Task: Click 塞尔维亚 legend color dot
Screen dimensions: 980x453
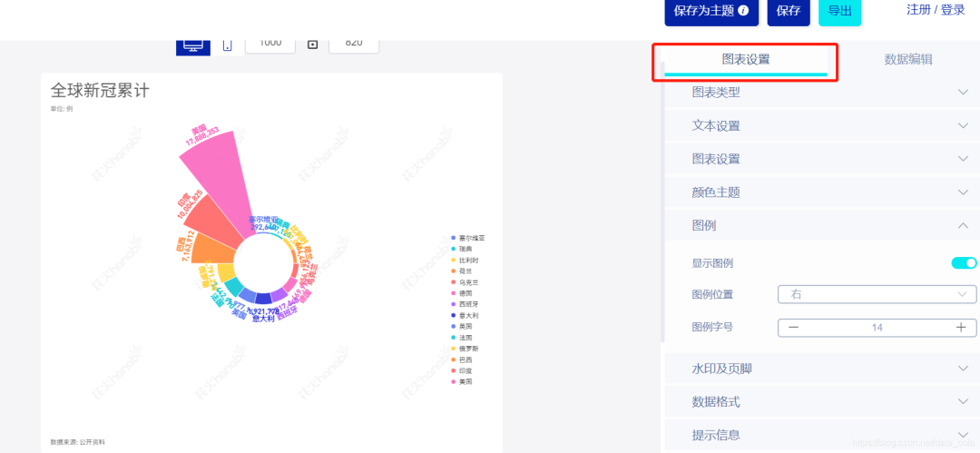Action: (453, 238)
